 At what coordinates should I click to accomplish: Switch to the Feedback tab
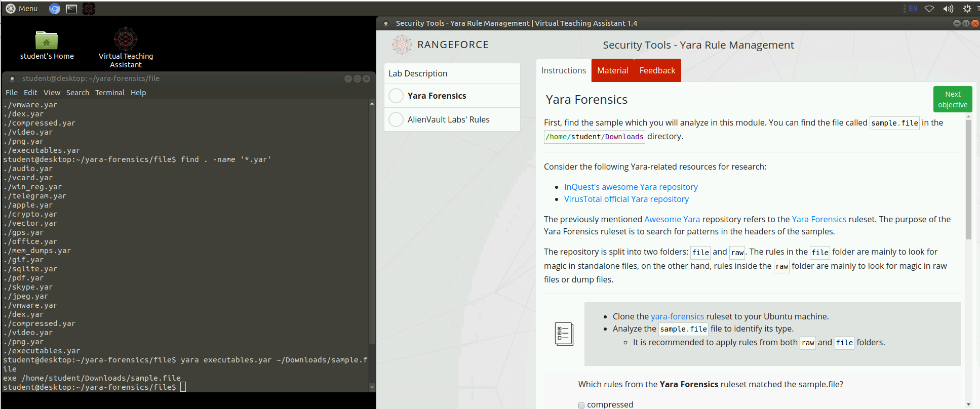tap(657, 70)
